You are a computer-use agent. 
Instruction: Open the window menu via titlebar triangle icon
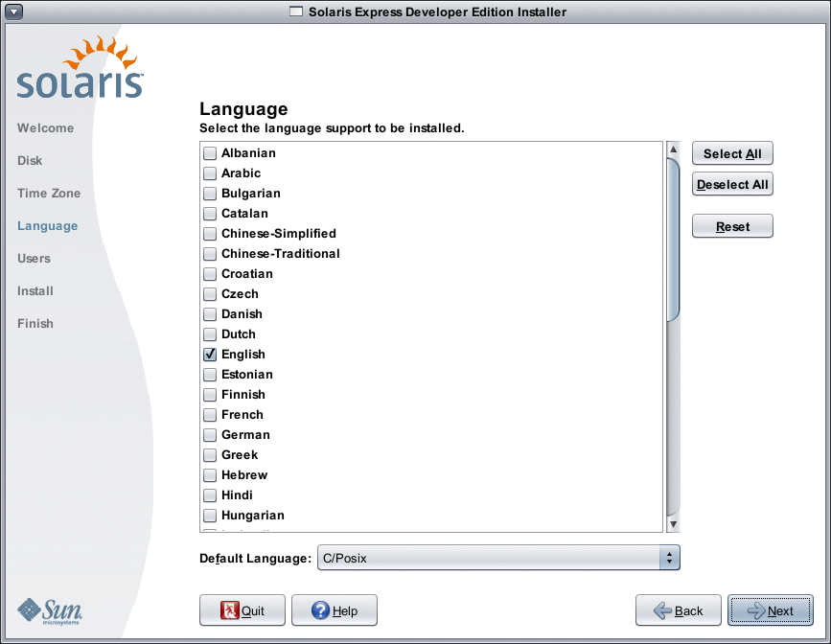[12, 11]
